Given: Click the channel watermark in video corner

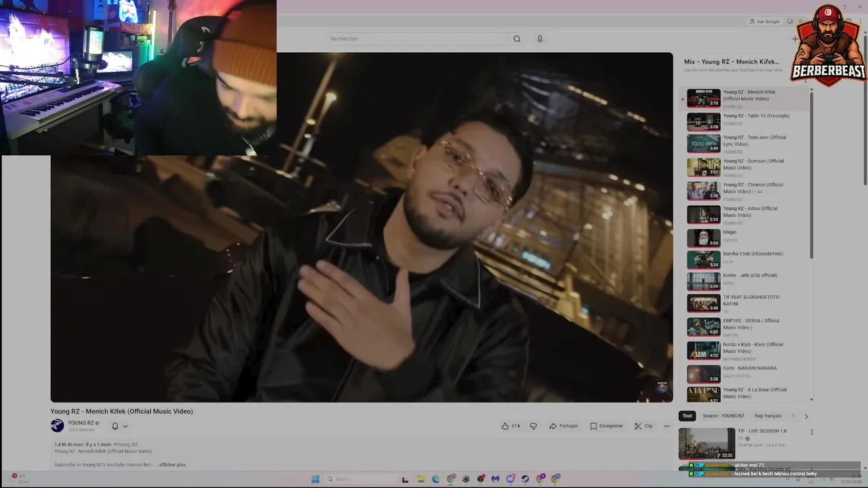Looking at the screenshot, I should tap(663, 387).
